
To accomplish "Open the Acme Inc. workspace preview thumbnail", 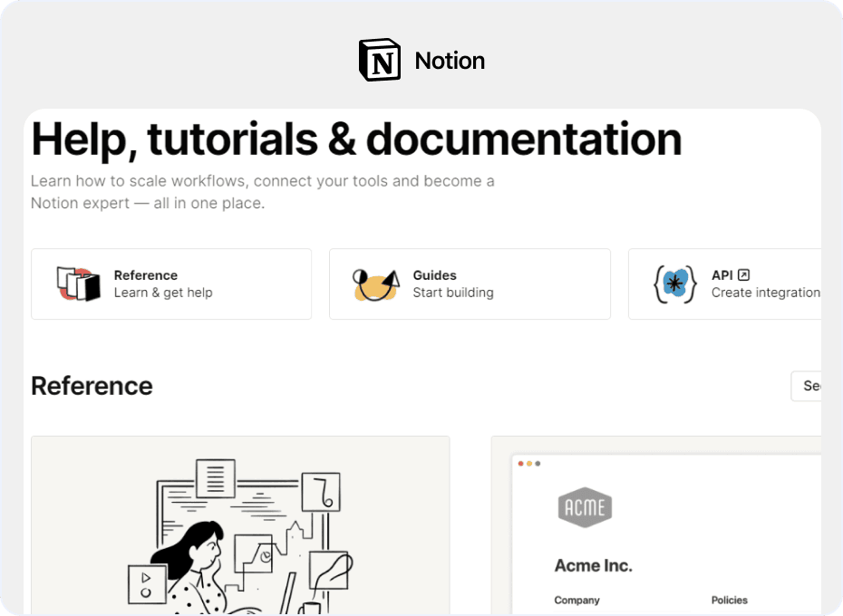I will pyautogui.click(x=656, y=525).
